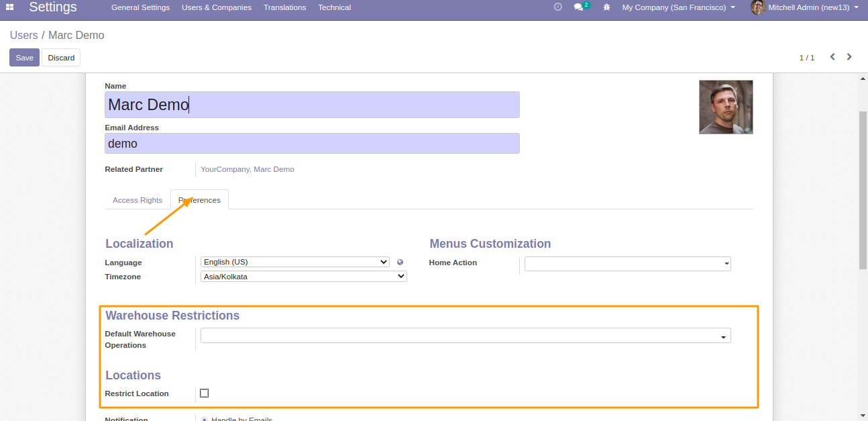Open the Language dropdown

pos(294,262)
